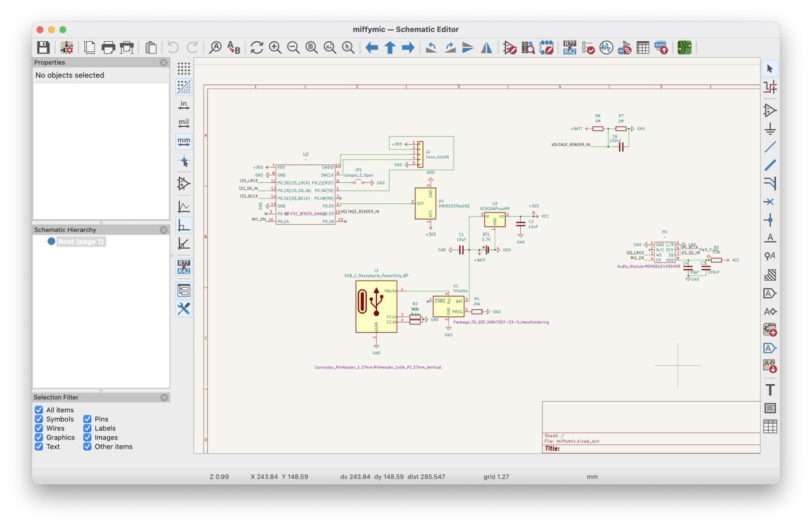812x527 pixels.
Task: Run the Electrical Rules Checker
Action: 588,48
